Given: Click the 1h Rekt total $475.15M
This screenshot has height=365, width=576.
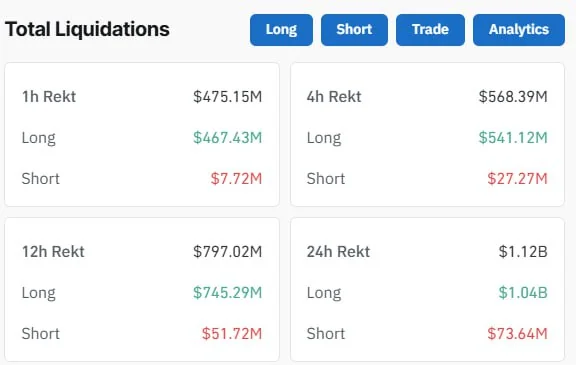Looking at the screenshot, I should point(228,97).
